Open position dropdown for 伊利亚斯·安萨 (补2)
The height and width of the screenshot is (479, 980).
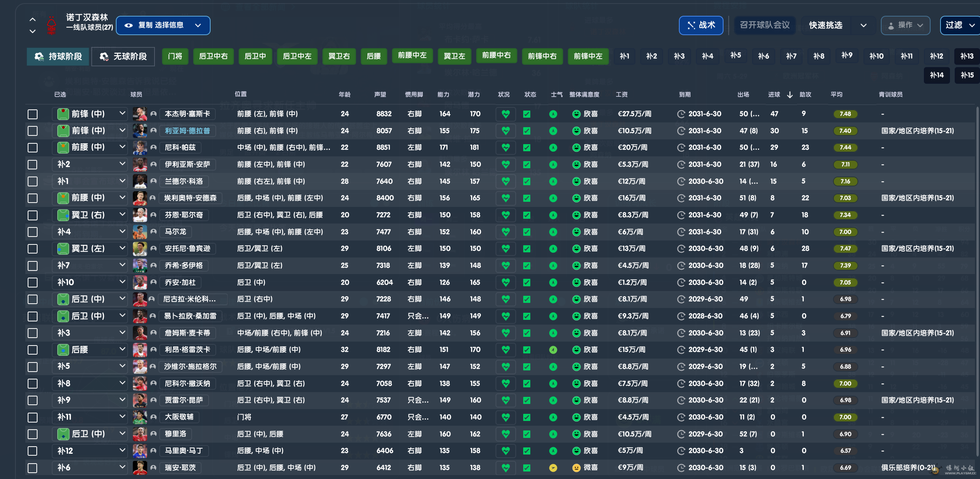point(90,164)
